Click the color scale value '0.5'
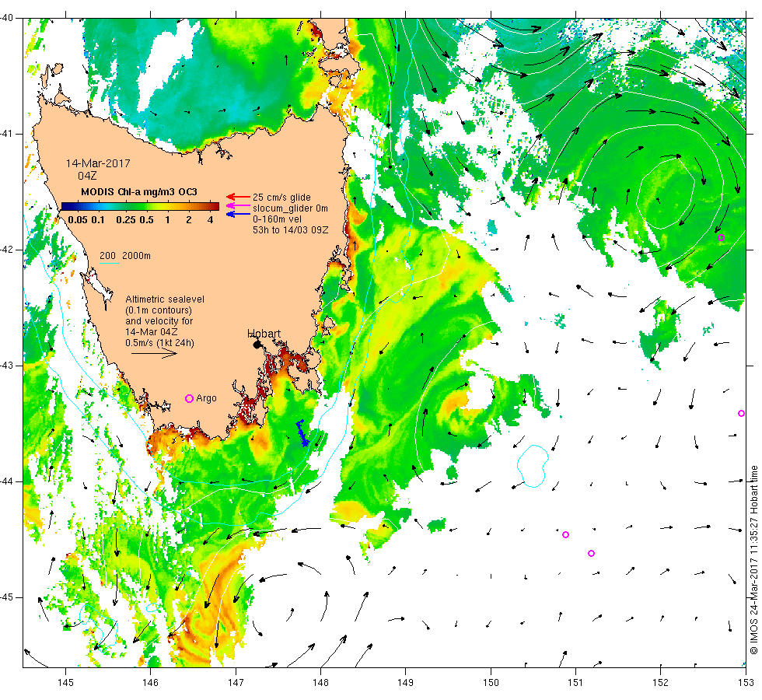762x700 pixels. tap(146, 219)
